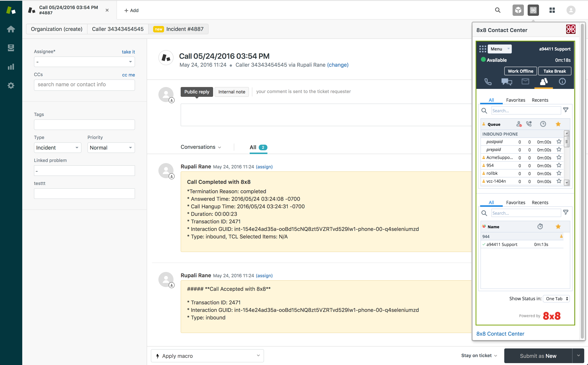
Task: Close the Call 05/24/2016 #4887 tab
Action: (107, 10)
